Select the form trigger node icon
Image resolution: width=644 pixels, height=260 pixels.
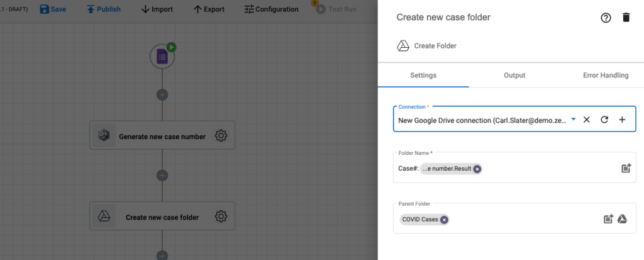click(x=162, y=57)
